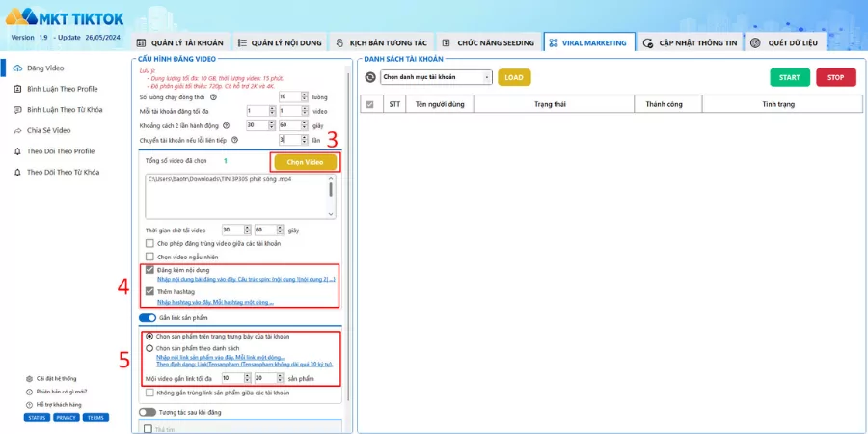Viewport: 868px width, 434px height.
Task: Click the Quét Dữ Liệu tab icon
Action: click(x=755, y=42)
